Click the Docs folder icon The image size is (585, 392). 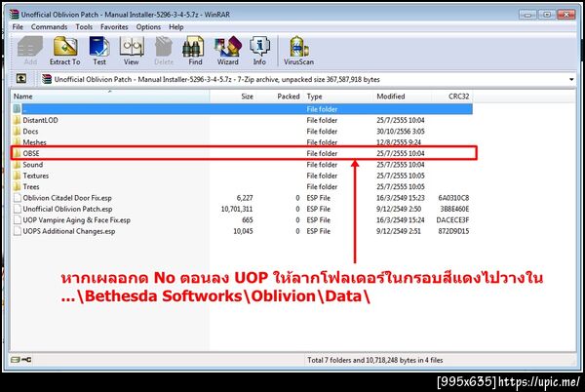click(17, 132)
